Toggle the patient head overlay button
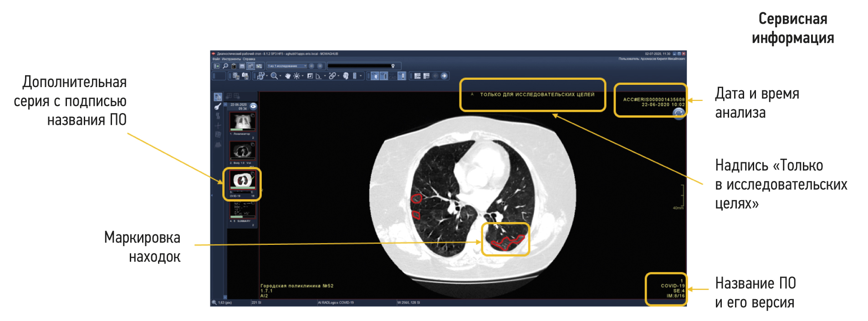The width and height of the screenshot is (868, 321). pos(346,76)
